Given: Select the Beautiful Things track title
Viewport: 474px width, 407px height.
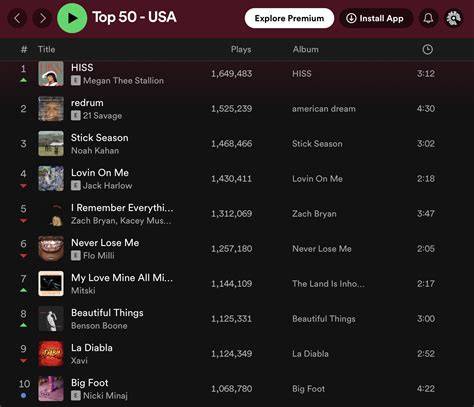Looking at the screenshot, I should pos(107,313).
